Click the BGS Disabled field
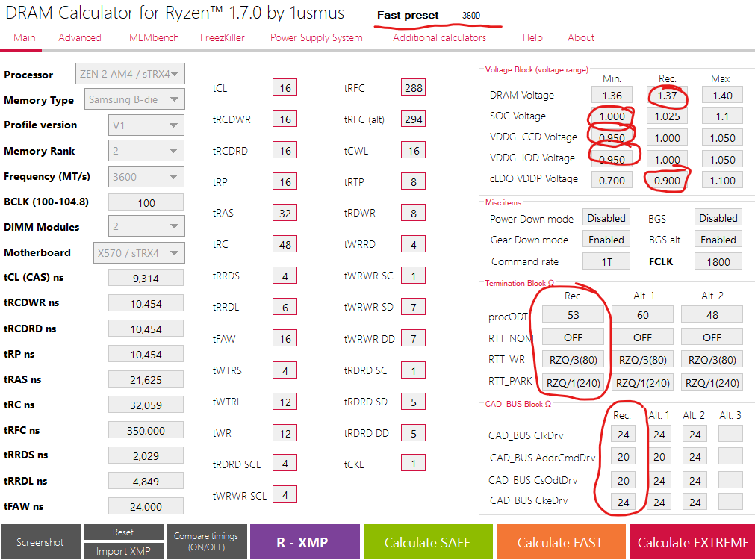Viewport: 755px width, 560px height. click(718, 218)
